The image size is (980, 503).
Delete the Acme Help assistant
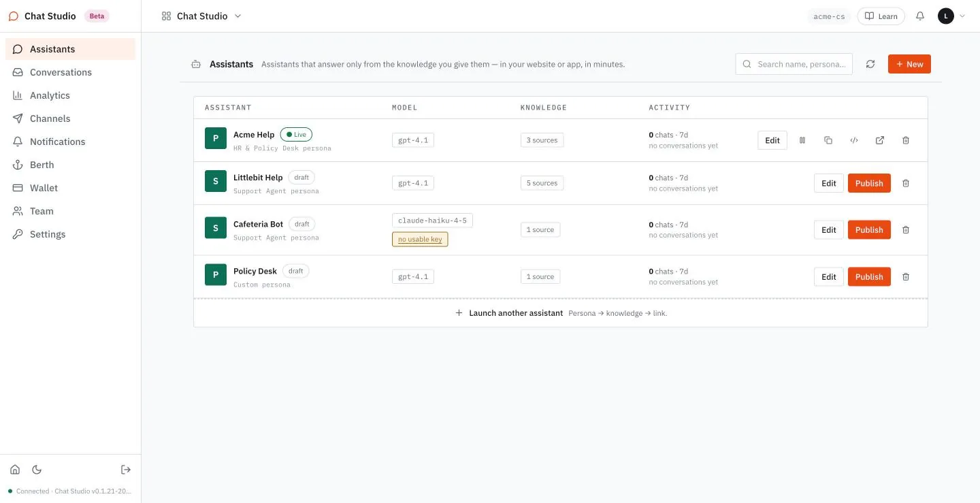click(906, 140)
